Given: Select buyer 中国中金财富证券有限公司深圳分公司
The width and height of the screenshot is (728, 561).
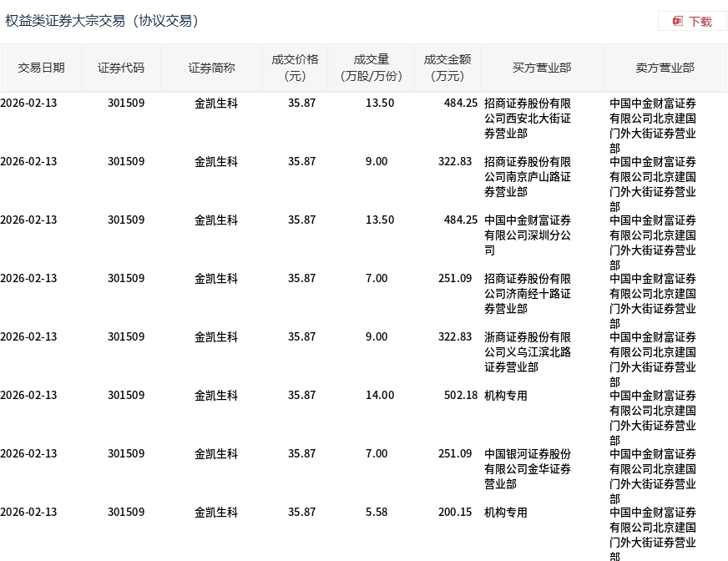Looking at the screenshot, I should 528,235.
